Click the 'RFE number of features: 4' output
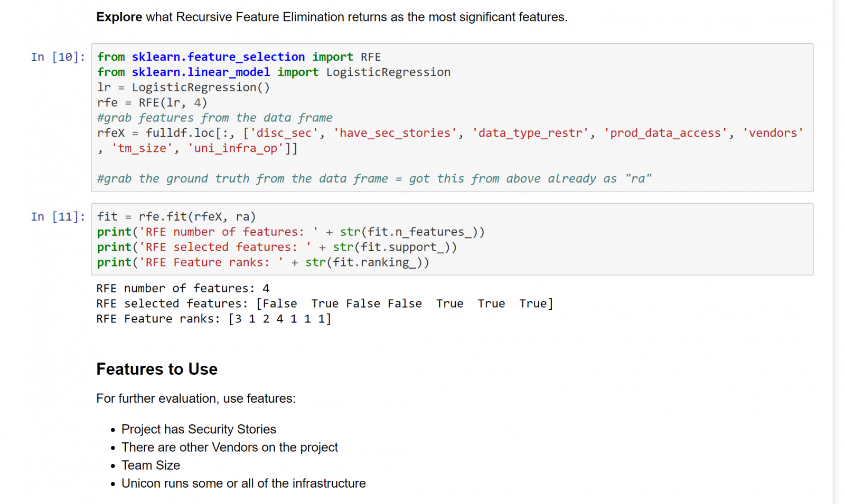The image size is (845, 504). coord(183,289)
